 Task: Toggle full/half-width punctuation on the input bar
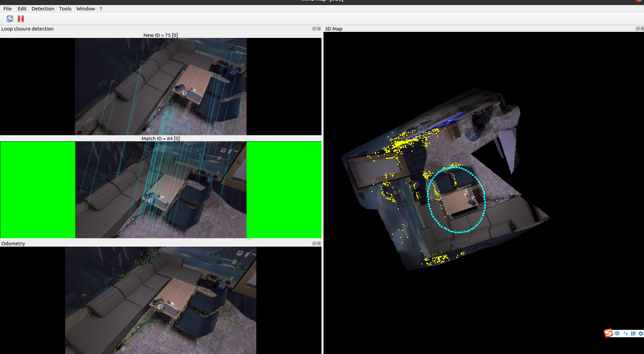(626, 334)
